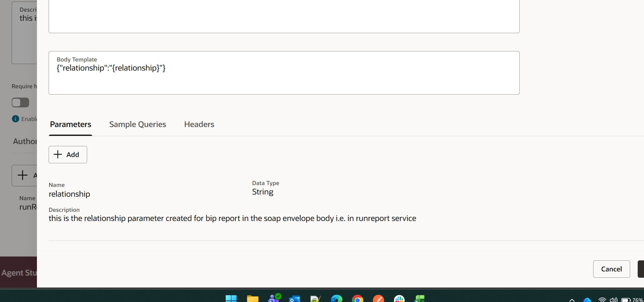Open Microsoft Teams from the taskbar
This screenshot has width=644, height=302.
(274, 298)
